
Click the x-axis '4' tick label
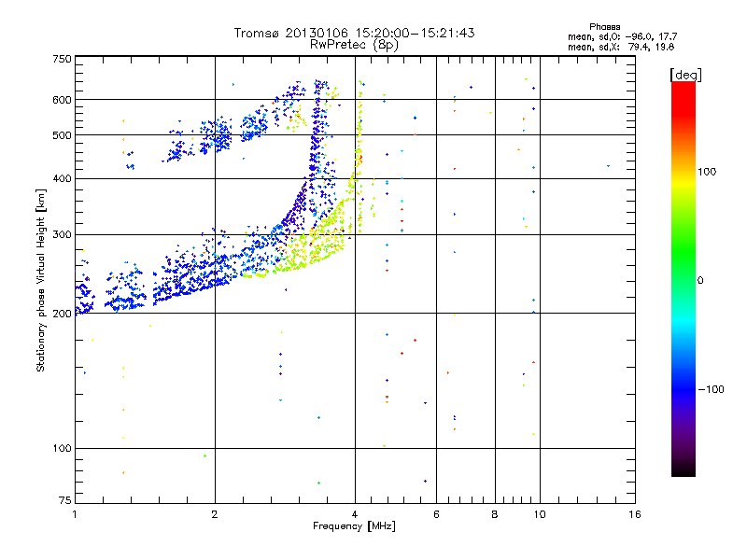[355, 514]
